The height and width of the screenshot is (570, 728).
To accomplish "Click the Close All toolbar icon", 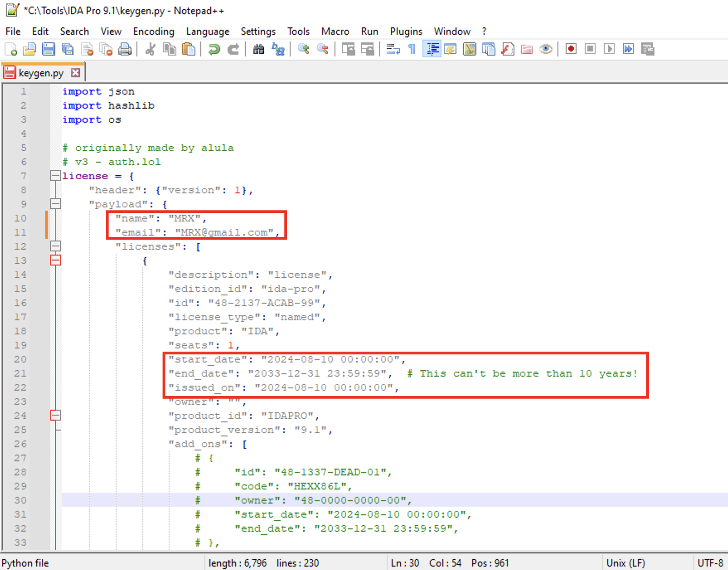I will tap(106, 49).
